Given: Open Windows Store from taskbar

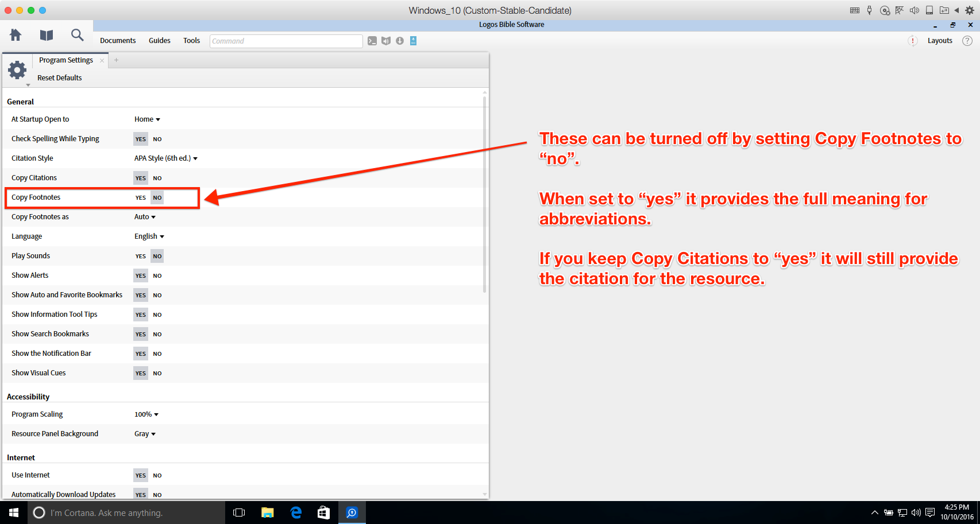Looking at the screenshot, I should click(324, 513).
